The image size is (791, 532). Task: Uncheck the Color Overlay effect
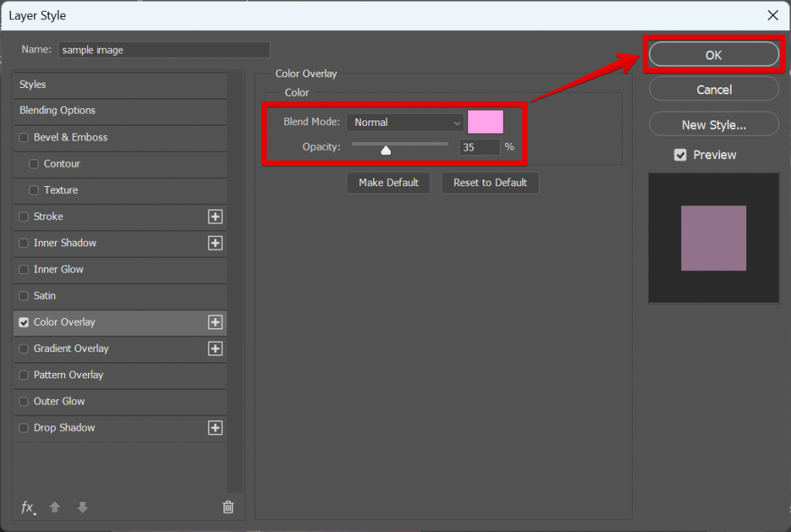pos(23,322)
